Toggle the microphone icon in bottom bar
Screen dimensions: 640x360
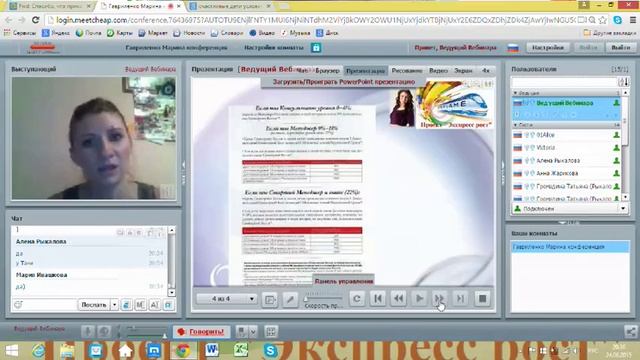(x=87, y=331)
